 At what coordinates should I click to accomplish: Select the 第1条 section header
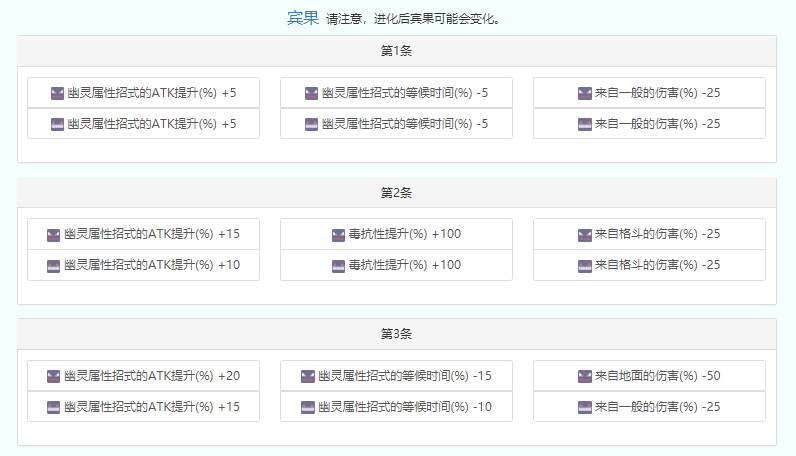point(396,50)
